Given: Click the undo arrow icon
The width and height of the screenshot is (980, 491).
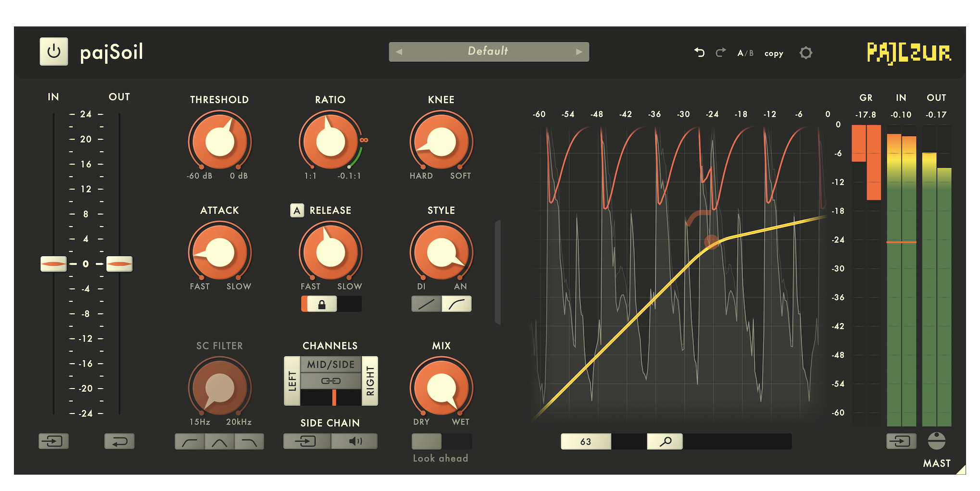Looking at the screenshot, I should [699, 52].
